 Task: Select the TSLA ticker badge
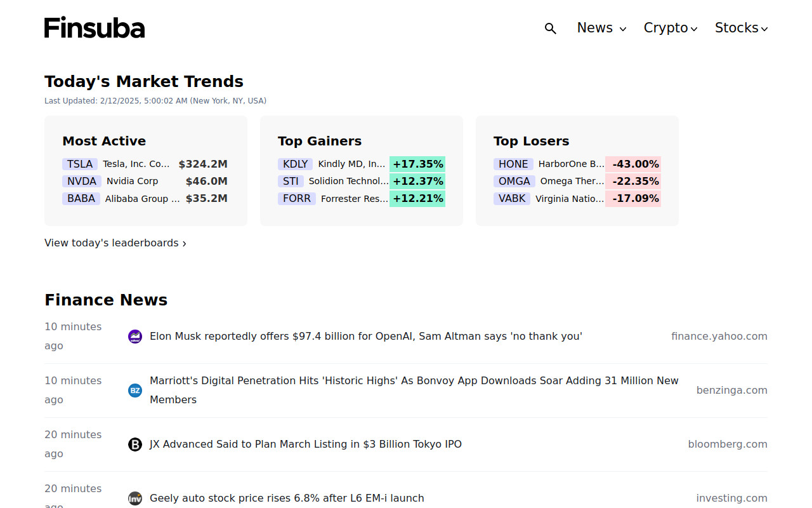80,164
